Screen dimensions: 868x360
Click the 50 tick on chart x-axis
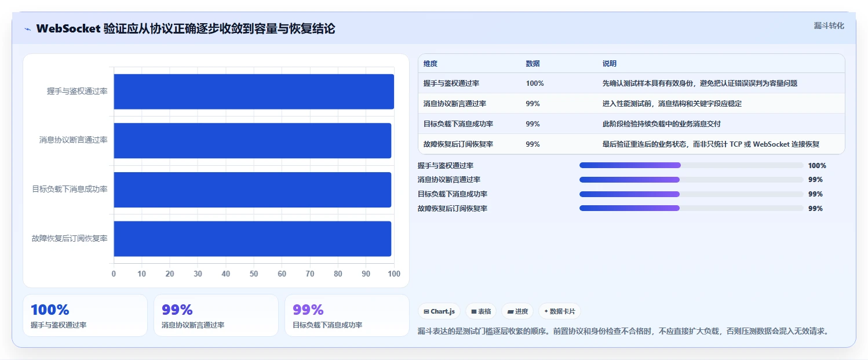coord(254,274)
